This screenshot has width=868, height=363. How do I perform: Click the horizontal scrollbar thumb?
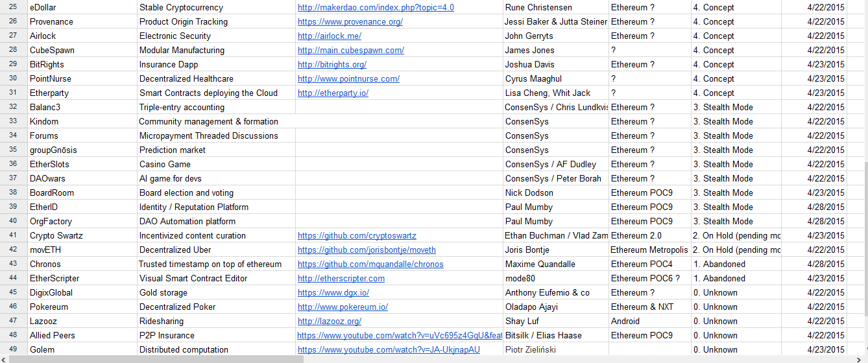pyautogui.click(x=156, y=360)
